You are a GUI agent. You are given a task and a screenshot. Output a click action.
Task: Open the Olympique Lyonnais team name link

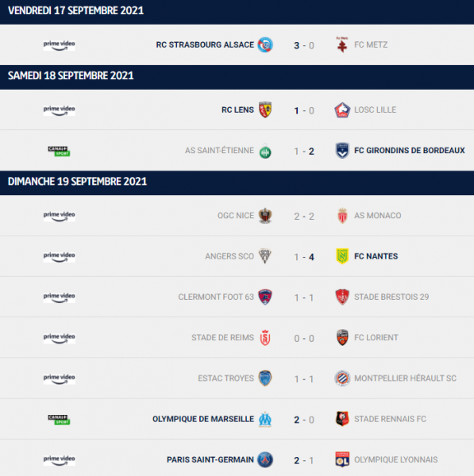(x=396, y=459)
